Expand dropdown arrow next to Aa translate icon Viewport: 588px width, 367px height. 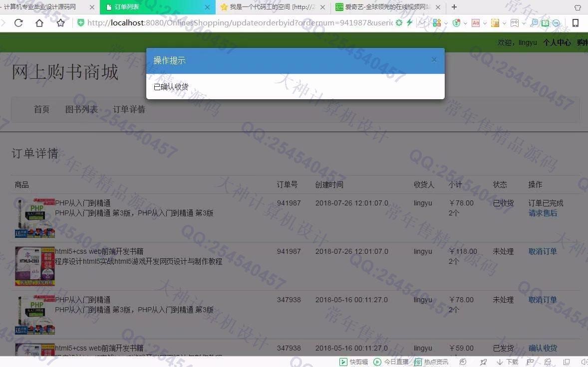(x=485, y=23)
